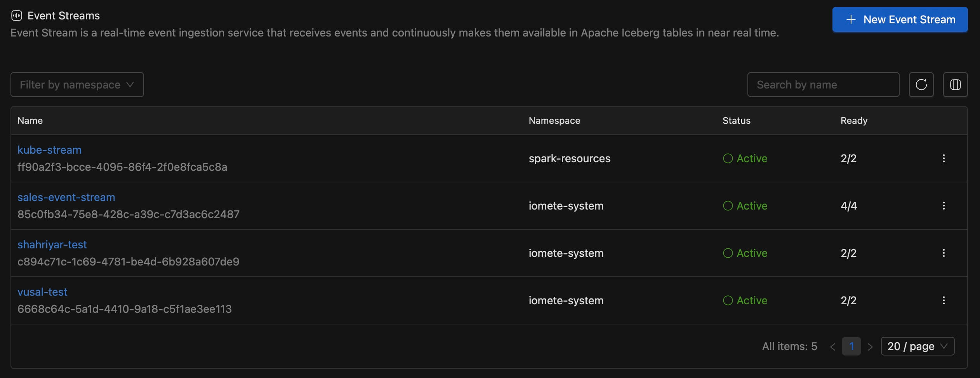Screen dimensions: 980x378
Task: Open the vusal-test stream link
Action: (x=42, y=292)
